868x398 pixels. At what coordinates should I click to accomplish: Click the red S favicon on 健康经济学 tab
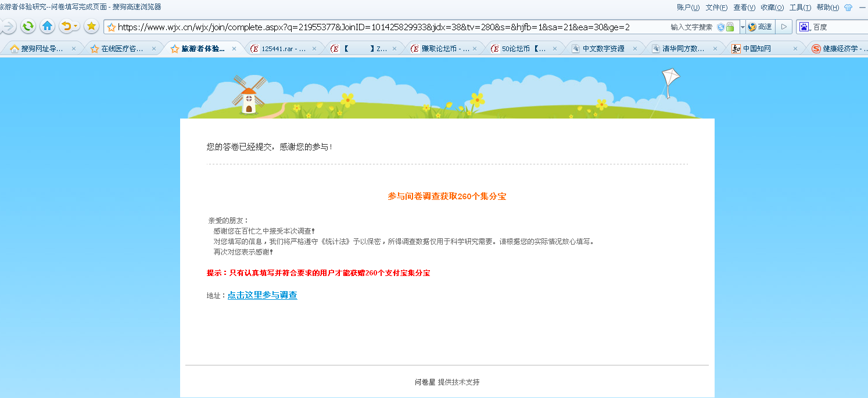point(816,49)
